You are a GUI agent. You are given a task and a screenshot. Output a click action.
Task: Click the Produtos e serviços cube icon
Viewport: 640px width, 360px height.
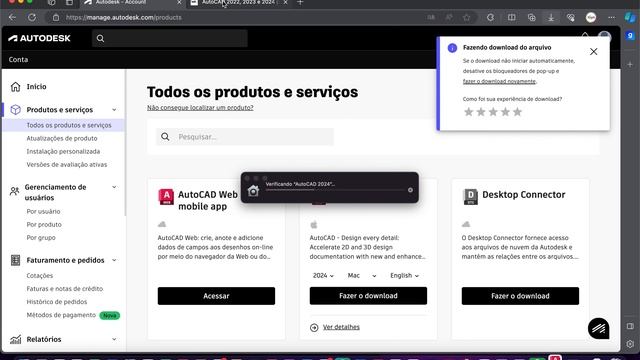pyautogui.click(x=16, y=110)
